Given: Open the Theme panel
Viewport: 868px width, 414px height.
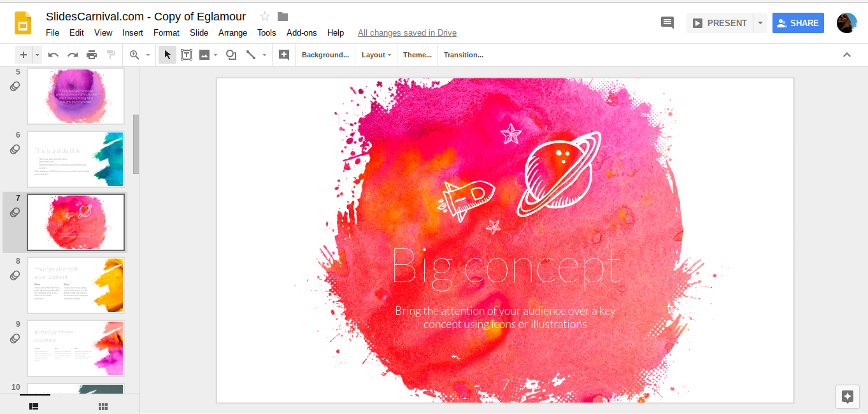Looking at the screenshot, I should click(417, 55).
